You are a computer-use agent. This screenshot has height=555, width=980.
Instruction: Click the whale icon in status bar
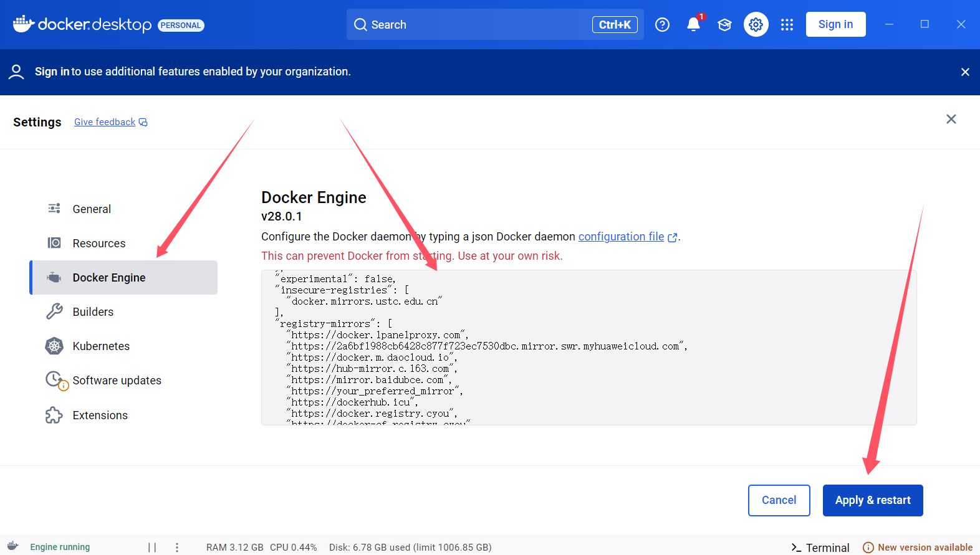(x=13, y=546)
